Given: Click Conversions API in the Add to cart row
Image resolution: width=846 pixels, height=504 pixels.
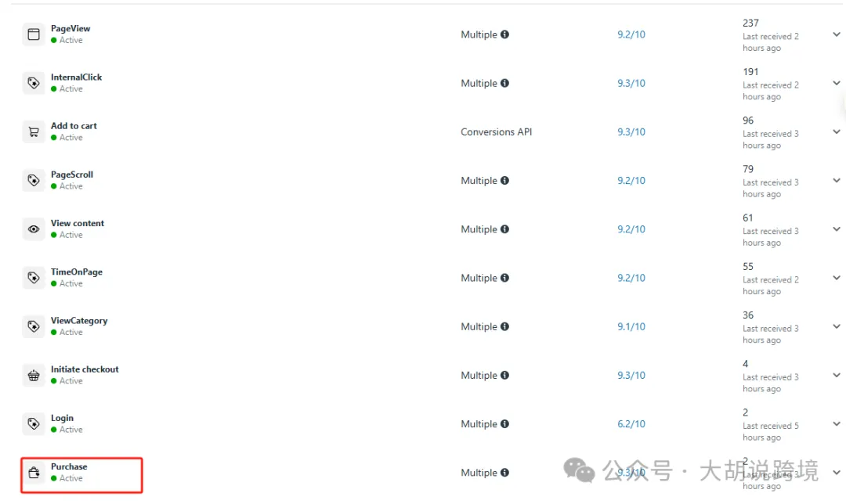Looking at the screenshot, I should [497, 132].
